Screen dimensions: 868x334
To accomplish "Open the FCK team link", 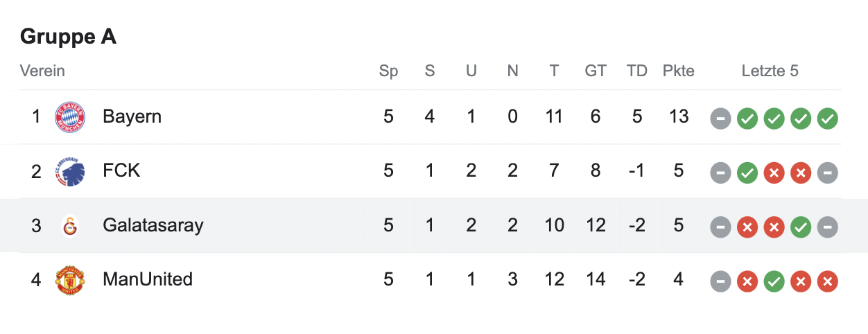I will 121,170.
